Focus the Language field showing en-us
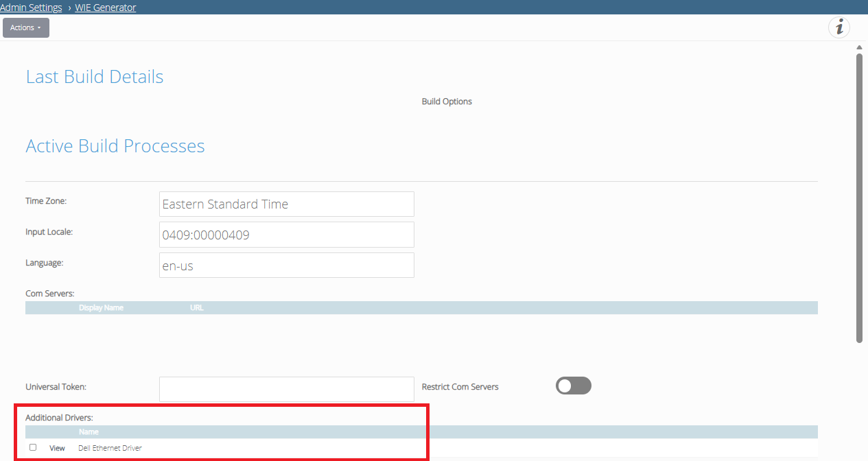Viewport: 868px width, 461px height. tap(287, 265)
